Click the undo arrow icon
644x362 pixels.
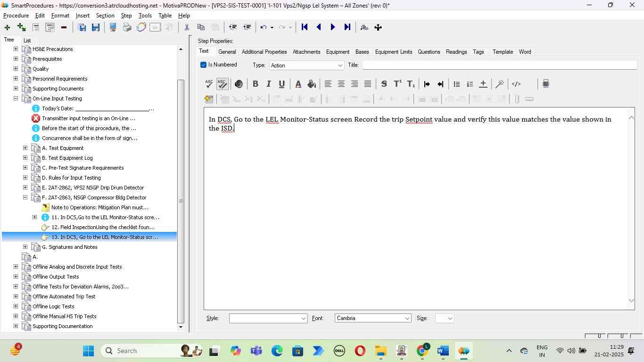(264, 27)
